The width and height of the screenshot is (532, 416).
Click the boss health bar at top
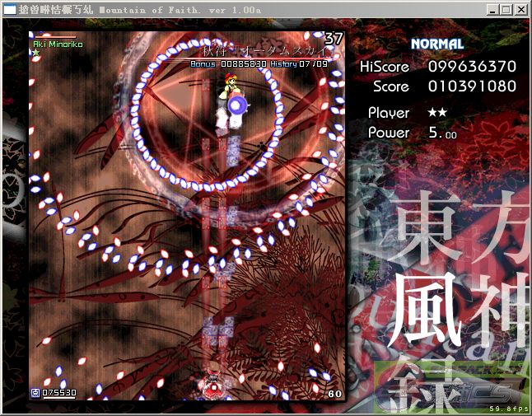pos(55,36)
